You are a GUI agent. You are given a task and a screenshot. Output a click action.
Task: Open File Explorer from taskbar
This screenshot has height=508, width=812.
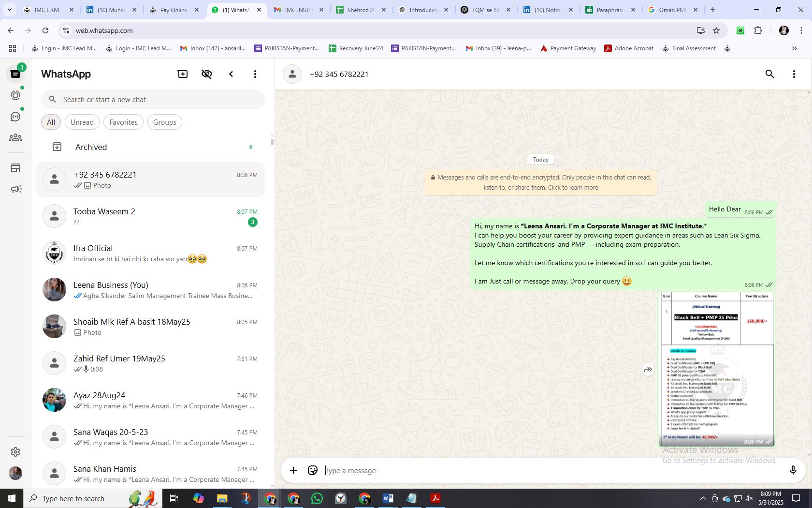[222, 498]
